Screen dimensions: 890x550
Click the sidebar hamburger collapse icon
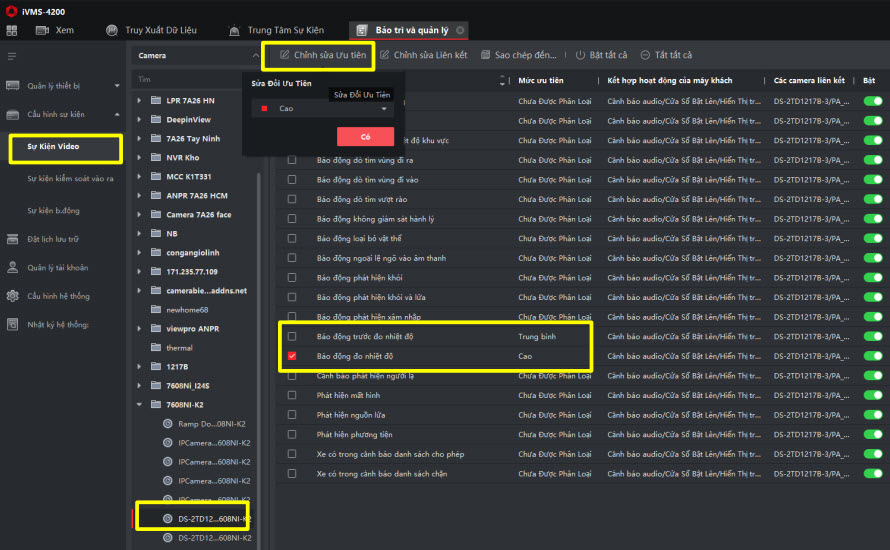[12, 56]
